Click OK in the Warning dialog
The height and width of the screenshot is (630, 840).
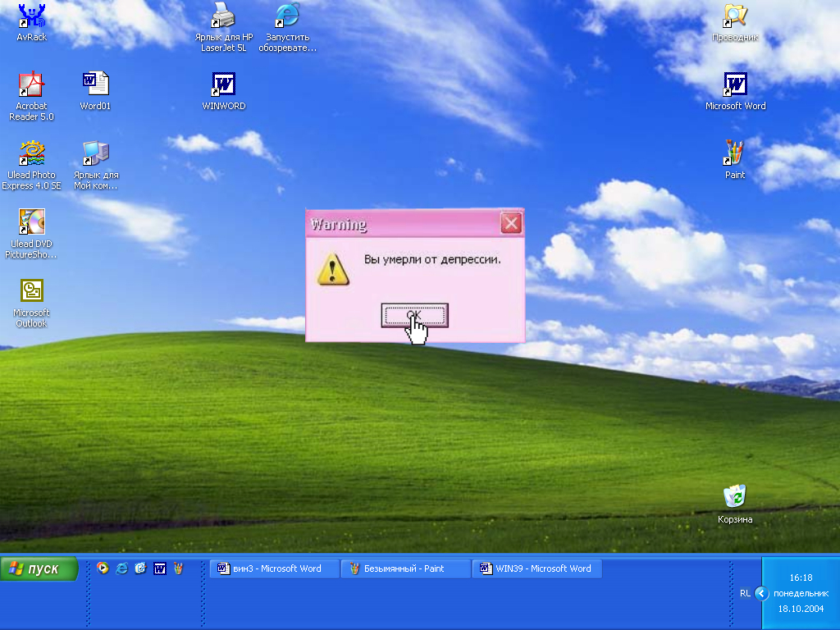pos(414,315)
